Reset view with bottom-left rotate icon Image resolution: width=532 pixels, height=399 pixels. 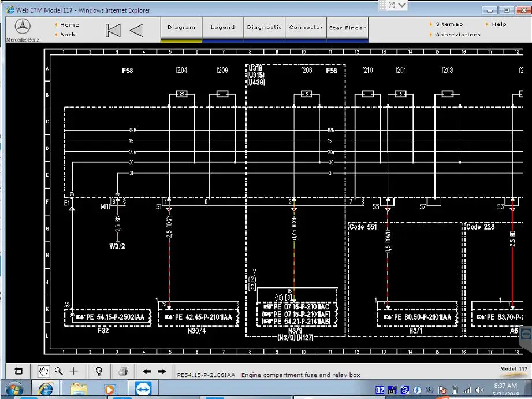18,371
